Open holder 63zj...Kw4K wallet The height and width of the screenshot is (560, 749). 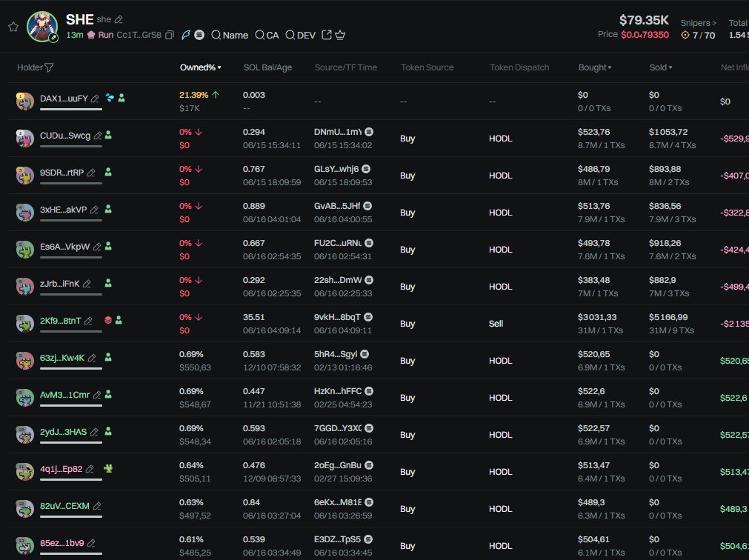62,358
